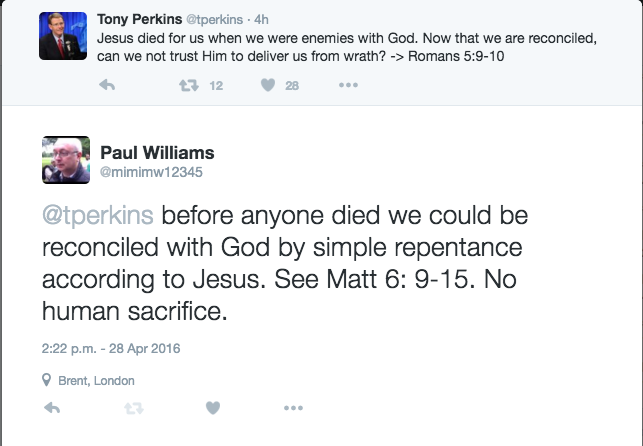Screen dimensions: 643x446
Task: Open Tony Perkins' profile picture
Action: [63, 36]
